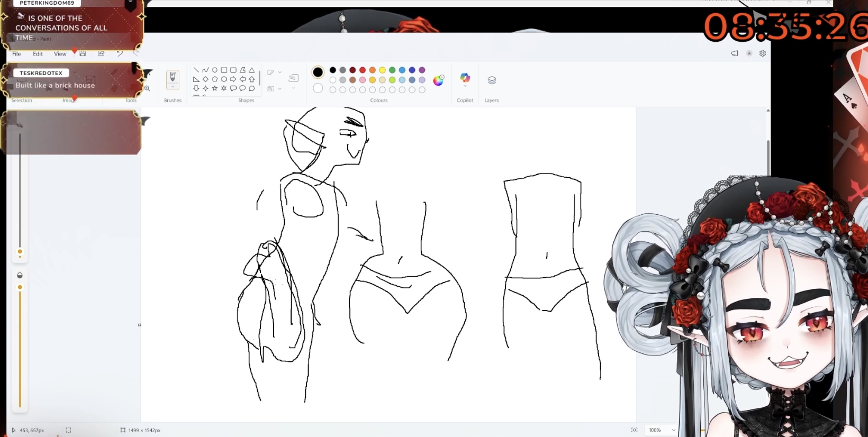Select the Triangle shape
Screen dimensions: 868x437
coord(252,70)
